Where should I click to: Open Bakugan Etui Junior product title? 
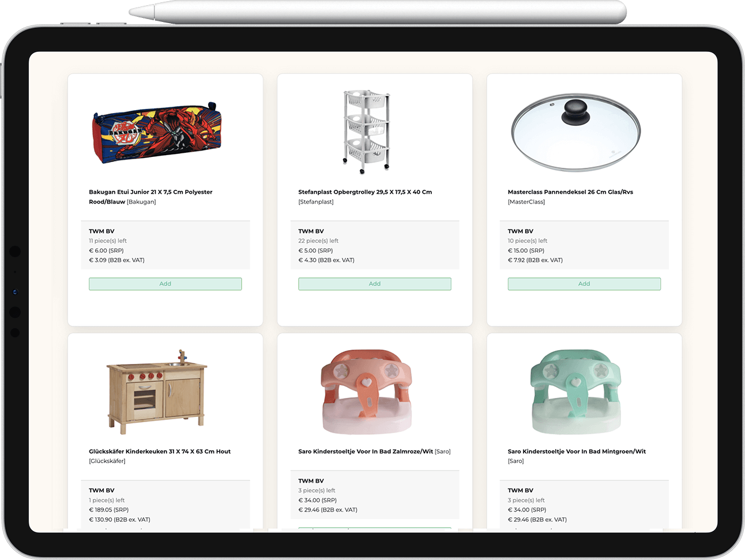click(150, 197)
